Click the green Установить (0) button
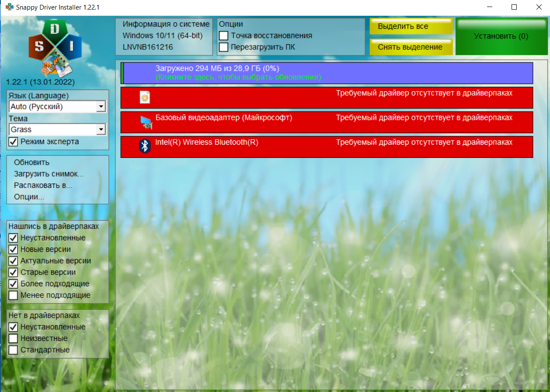 (x=501, y=37)
